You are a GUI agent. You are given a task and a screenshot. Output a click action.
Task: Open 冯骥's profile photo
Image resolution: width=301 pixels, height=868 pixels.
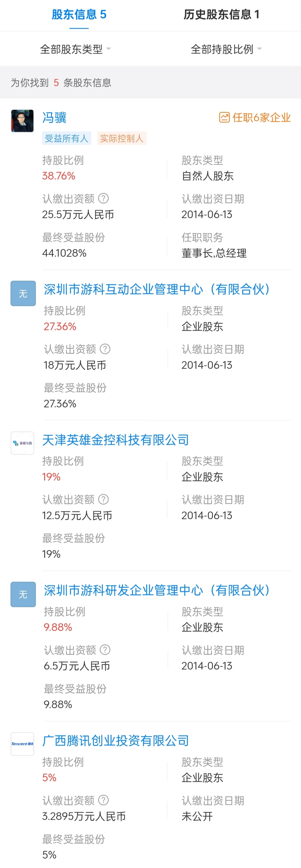click(22, 121)
